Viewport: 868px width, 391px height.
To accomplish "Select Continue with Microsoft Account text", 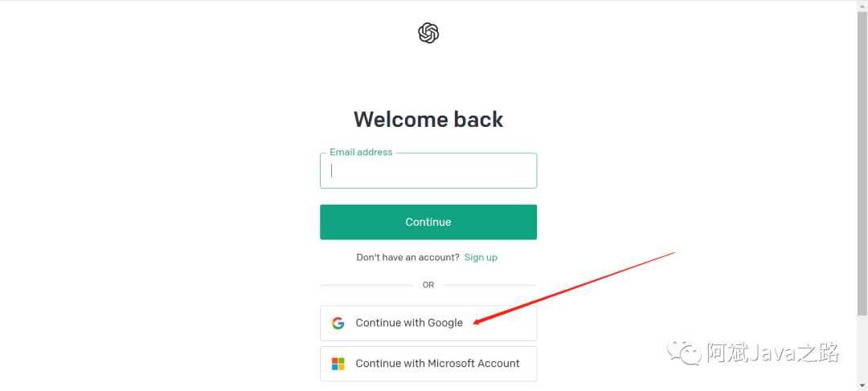I will coord(437,364).
